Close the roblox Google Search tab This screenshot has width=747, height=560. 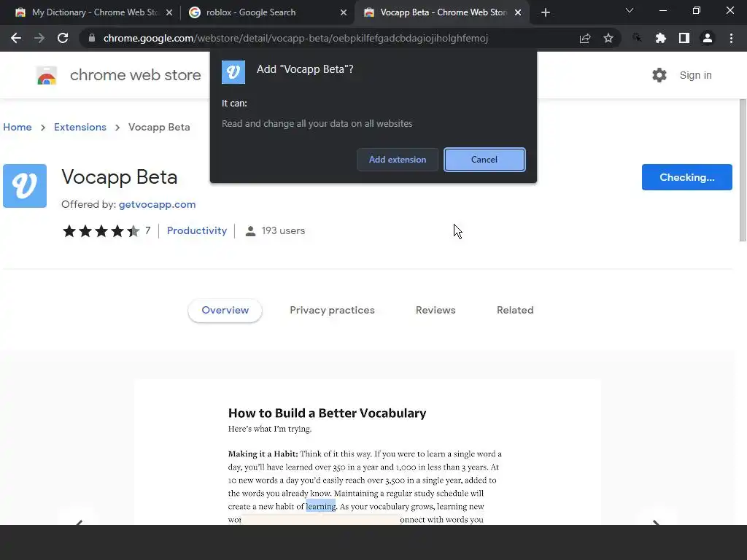[x=344, y=12]
